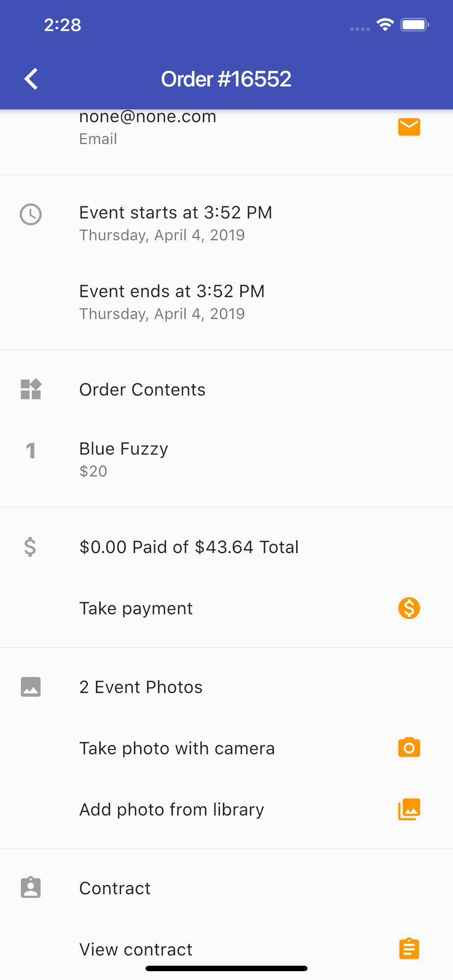
Task: Tap the orange photo library icon
Action: point(409,809)
